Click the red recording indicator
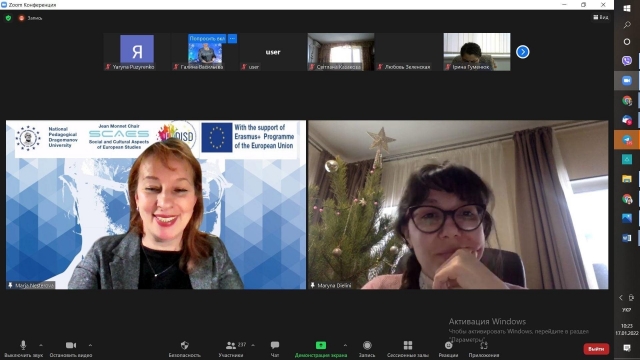The height and width of the screenshot is (360, 640). click(x=22, y=18)
